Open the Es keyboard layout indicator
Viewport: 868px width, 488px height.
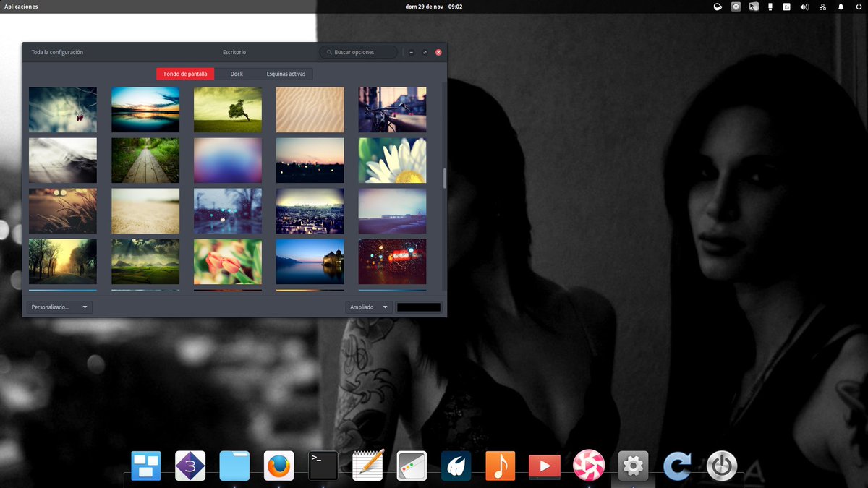point(787,7)
